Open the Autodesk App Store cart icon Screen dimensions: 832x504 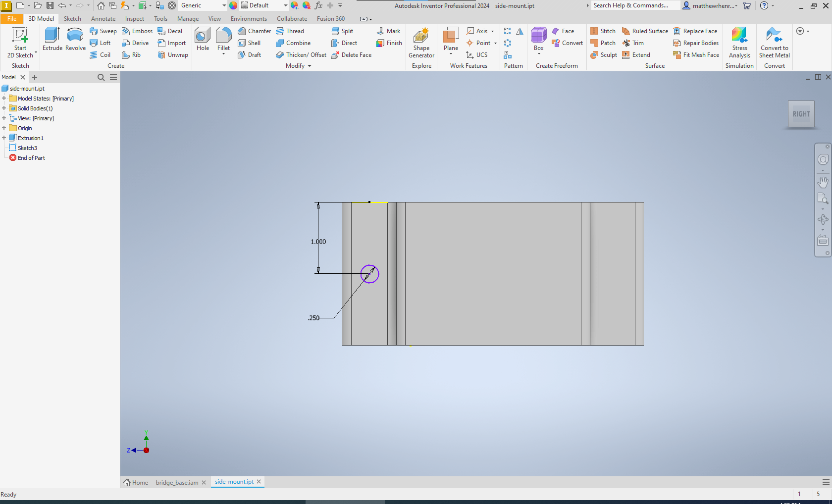click(x=747, y=5)
